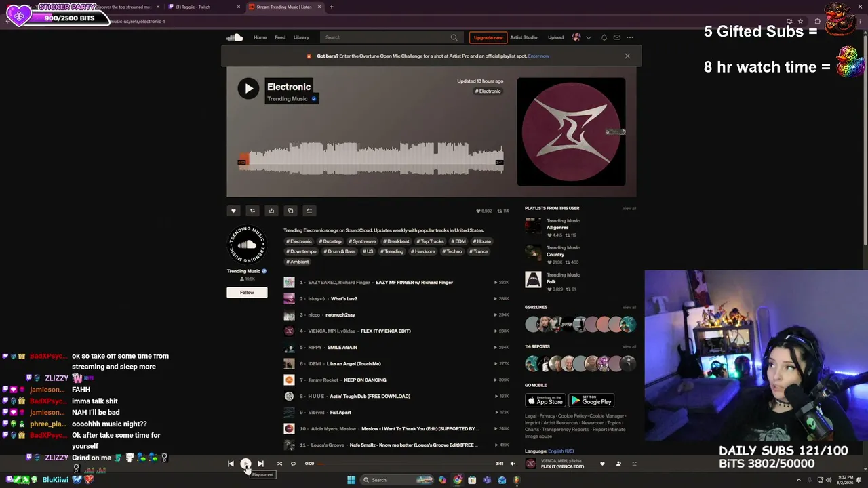
Task: Follow the Trending Music account
Action: tap(247, 292)
